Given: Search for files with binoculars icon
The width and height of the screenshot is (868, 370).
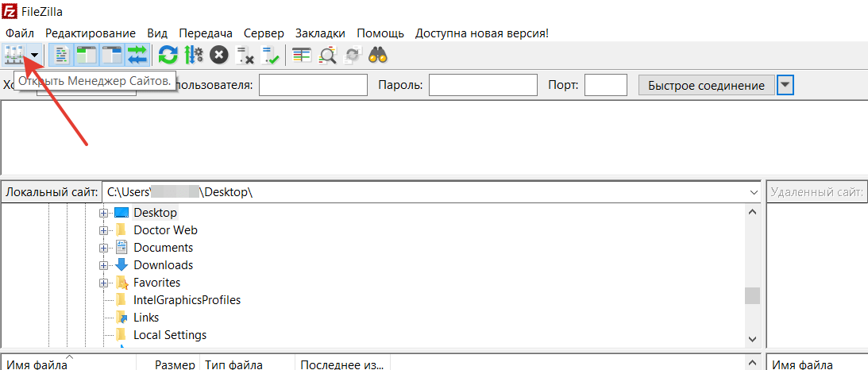Looking at the screenshot, I should (379, 55).
